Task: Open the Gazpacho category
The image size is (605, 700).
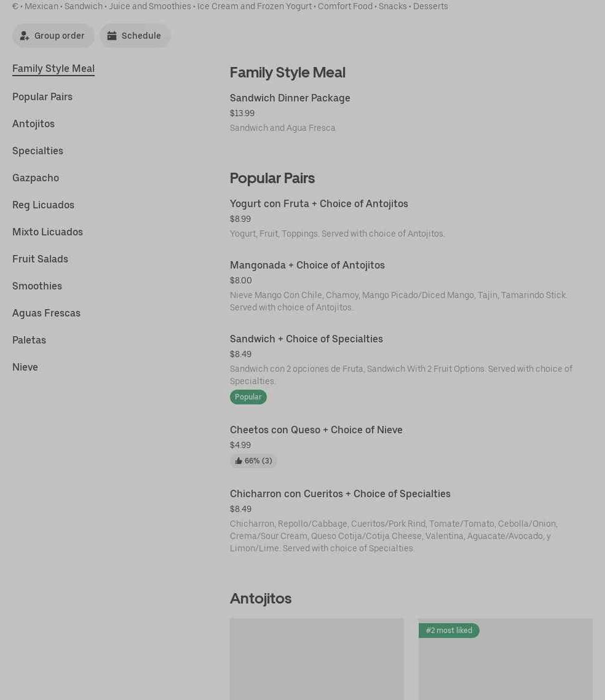Action: point(36,178)
